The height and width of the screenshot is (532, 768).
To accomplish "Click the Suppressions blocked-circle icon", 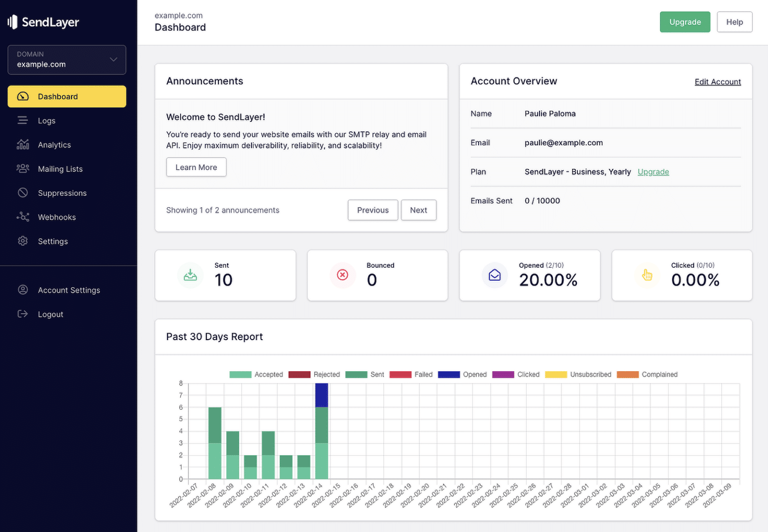I will 22,193.
